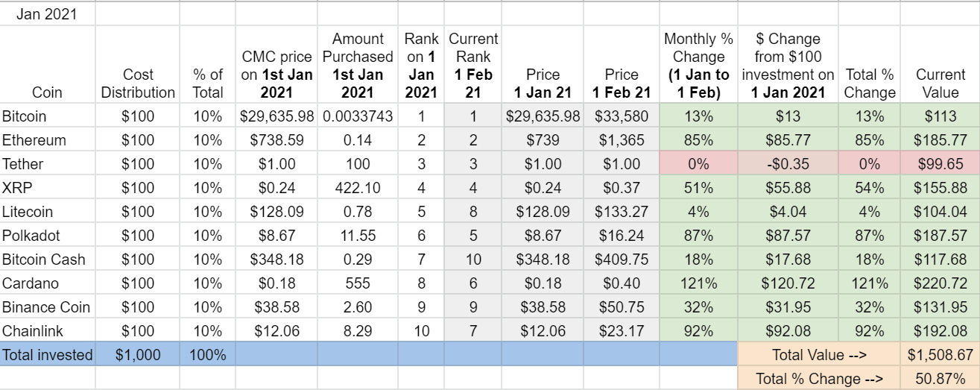Select Bitcoin Cash Feb price '$409.75'
Screen dimensions: 980x390
pyautogui.click(x=622, y=259)
